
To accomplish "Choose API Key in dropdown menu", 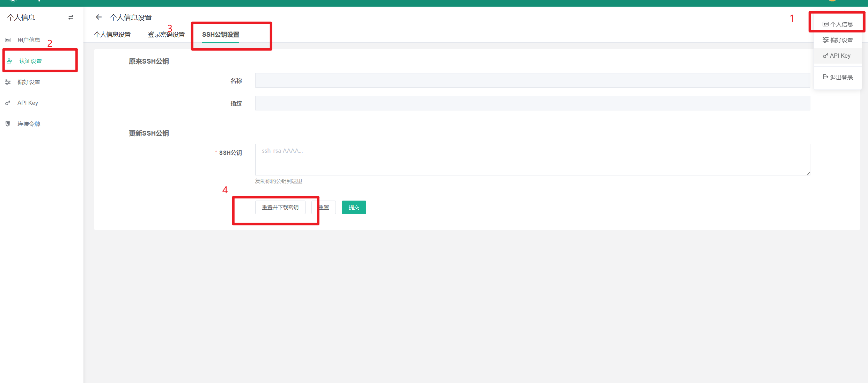I will (837, 56).
